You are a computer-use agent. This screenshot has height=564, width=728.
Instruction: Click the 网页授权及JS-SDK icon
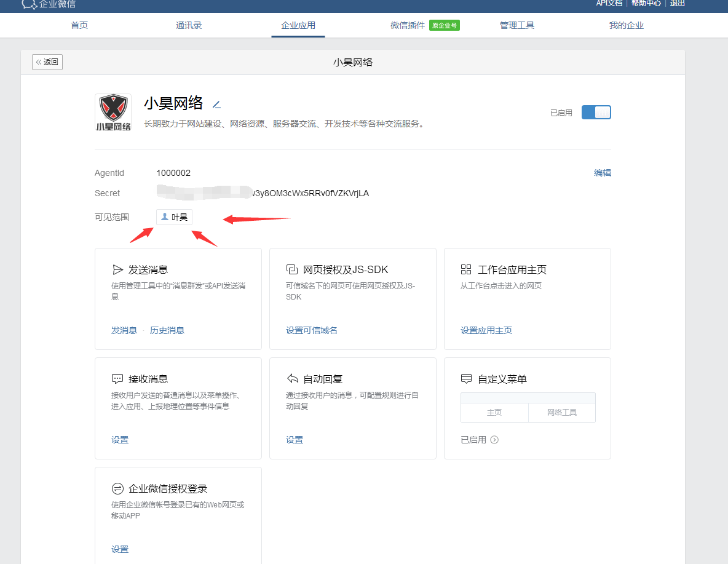coord(292,269)
